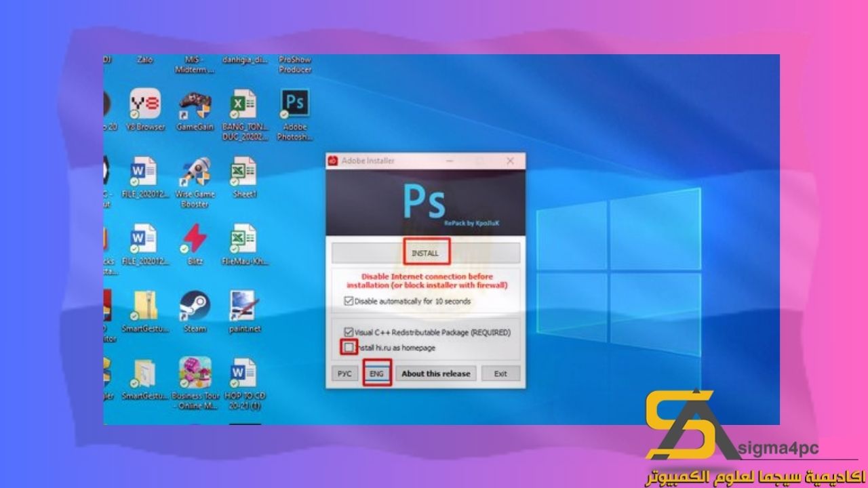868x488 pixels.
Task: Click the red Disable Internet connection warning text
Action: (x=426, y=281)
